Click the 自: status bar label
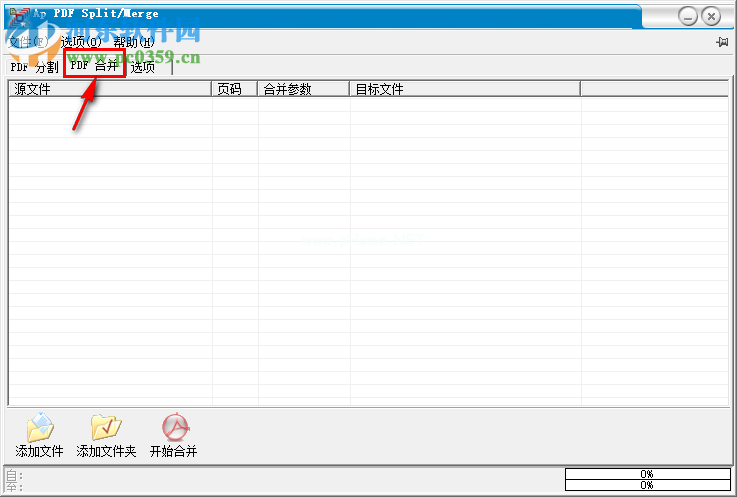 14,475
